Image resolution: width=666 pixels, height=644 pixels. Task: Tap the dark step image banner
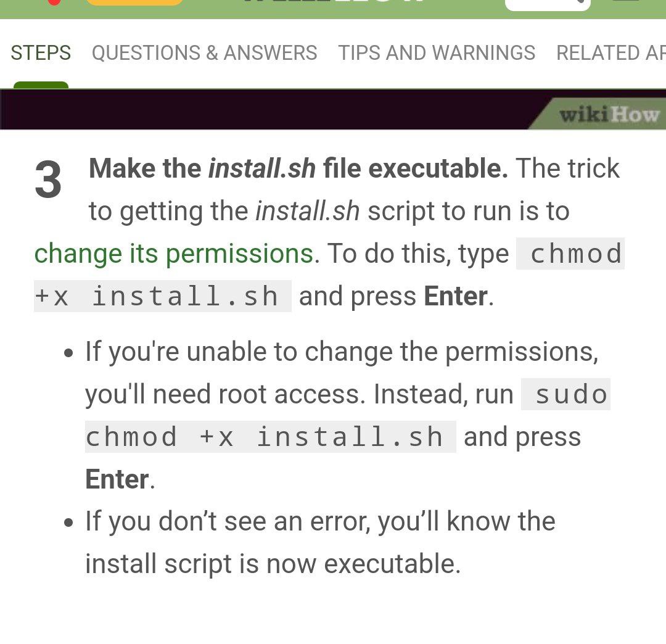[333, 109]
